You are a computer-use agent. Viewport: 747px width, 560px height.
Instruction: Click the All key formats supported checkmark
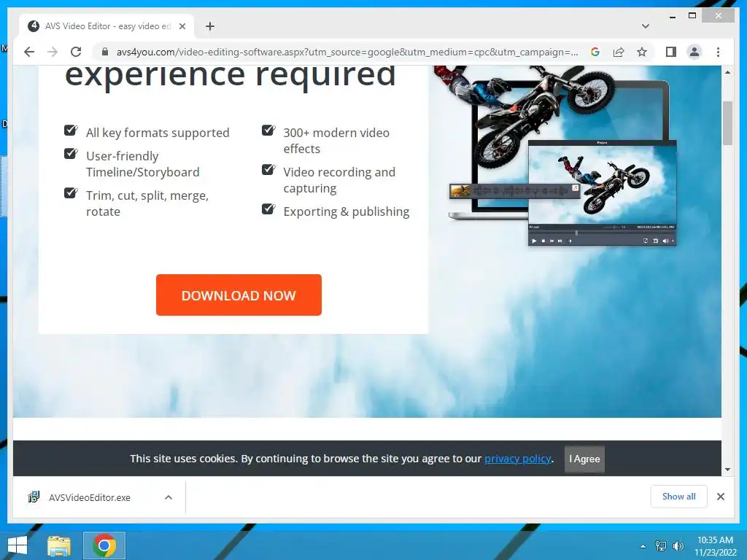(71, 130)
